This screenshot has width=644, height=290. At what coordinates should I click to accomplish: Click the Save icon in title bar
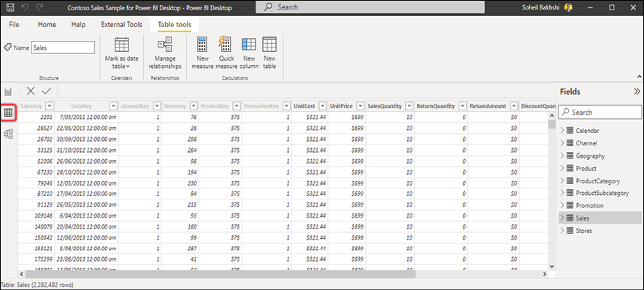pos(11,7)
